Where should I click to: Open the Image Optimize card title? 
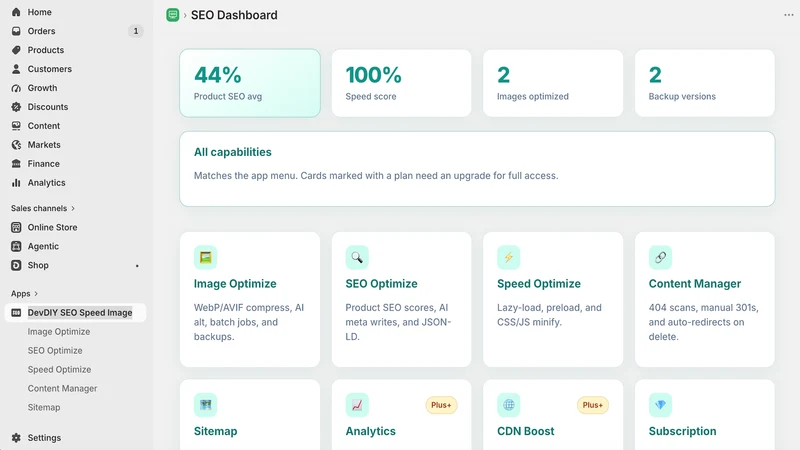pos(235,284)
